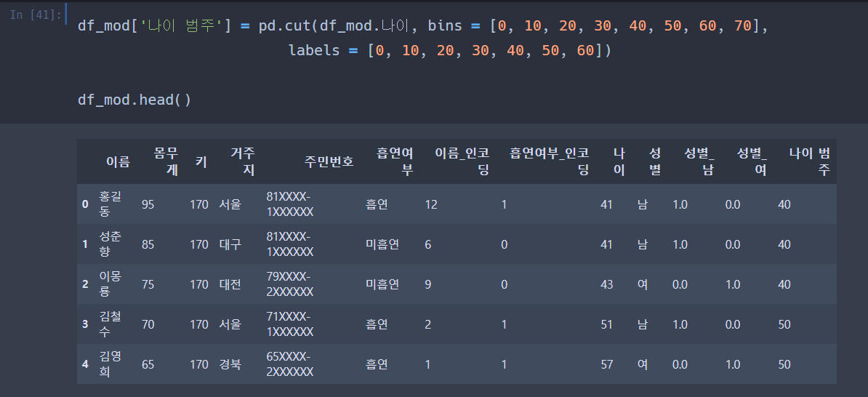Viewport: 868px width, 397px height.
Task: Click the 몸무게 column header
Action: pos(166,161)
